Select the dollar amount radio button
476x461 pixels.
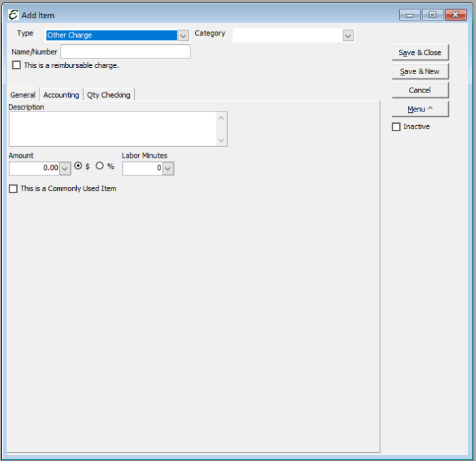coord(78,166)
